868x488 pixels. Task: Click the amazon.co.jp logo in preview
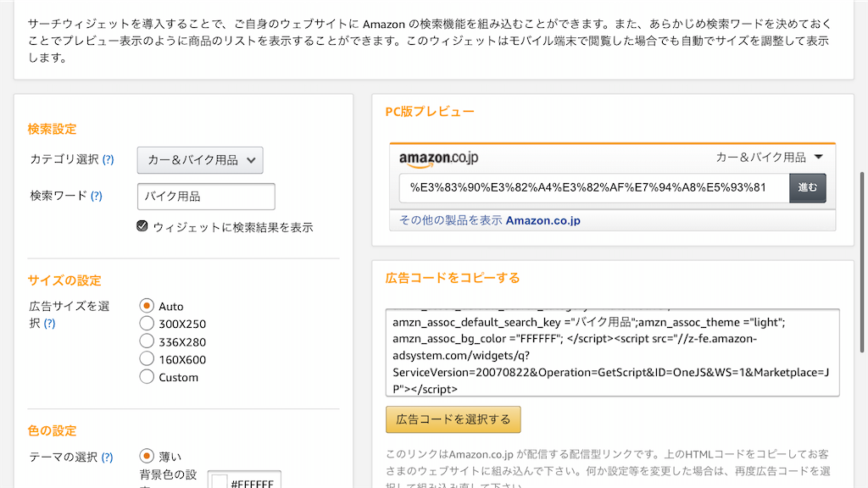pyautogui.click(x=438, y=158)
